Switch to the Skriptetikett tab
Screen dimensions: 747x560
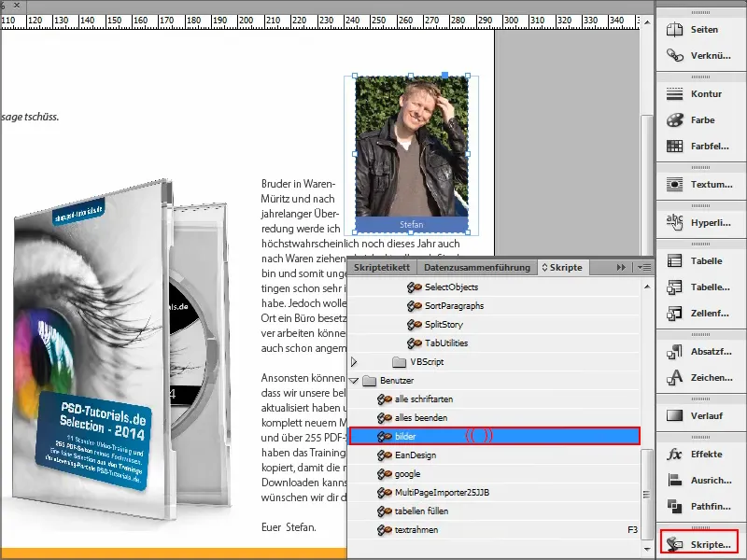[382, 268]
